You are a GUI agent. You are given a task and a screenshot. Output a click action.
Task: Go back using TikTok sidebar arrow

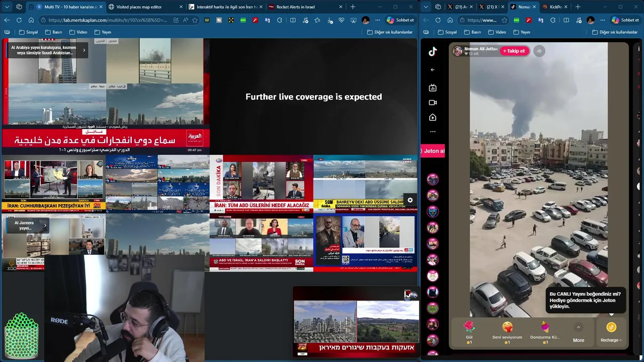(x=433, y=70)
